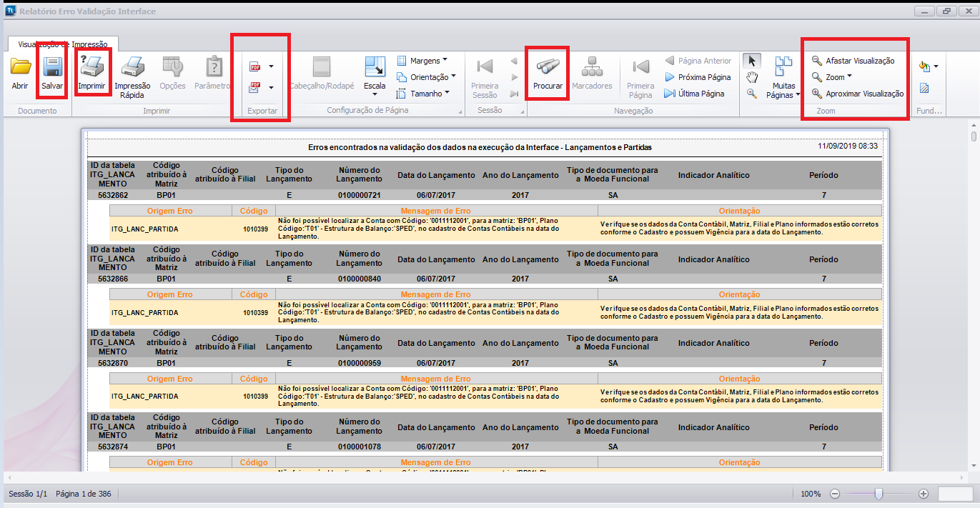Save the report with Salvar
This screenshot has height=508, width=980.
52,74
